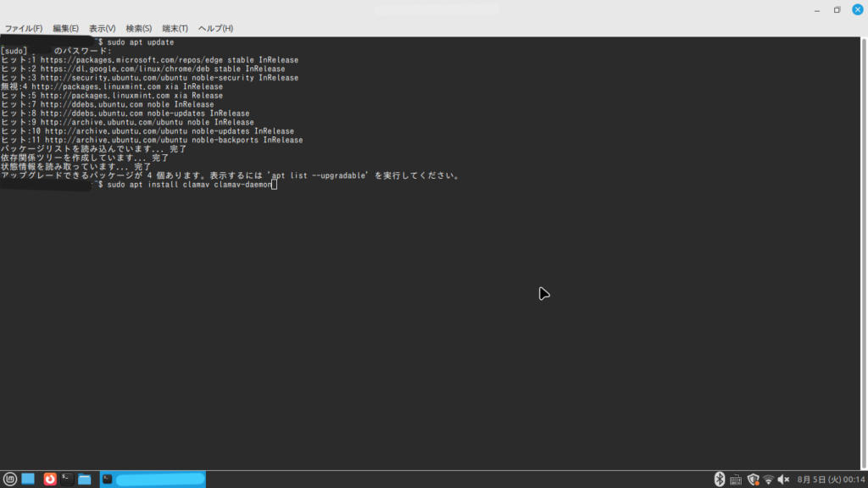Click the Bluetooth tray icon

(720, 480)
